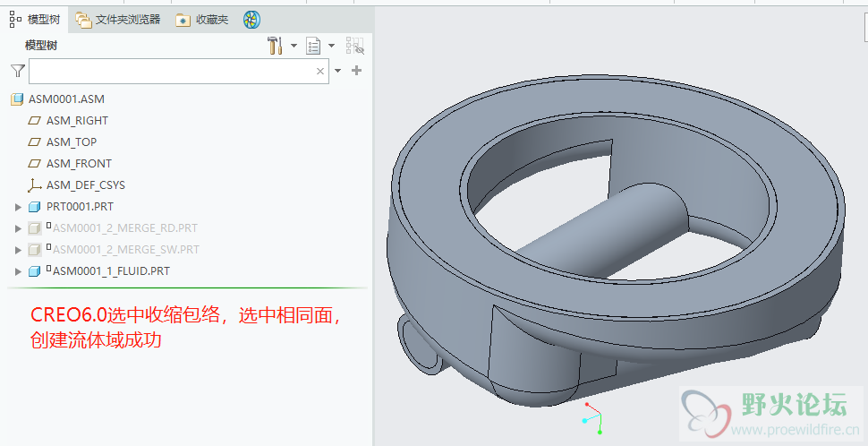Click the ASM_DEF_CSYS coordinate icon
Viewport: 868px width, 446px height.
click(34, 185)
